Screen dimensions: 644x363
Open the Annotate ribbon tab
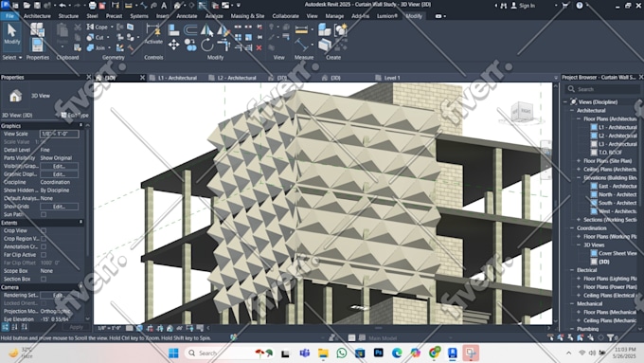[187, 16]
